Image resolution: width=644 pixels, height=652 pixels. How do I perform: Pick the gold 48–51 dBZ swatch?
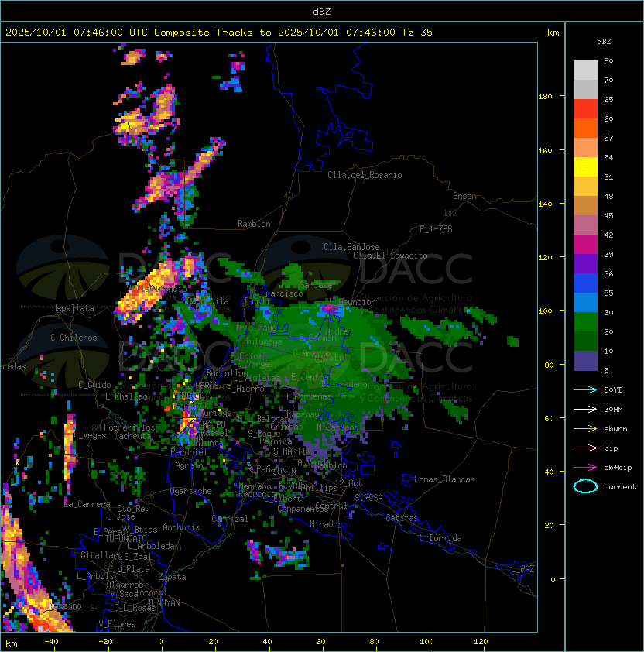585,187
